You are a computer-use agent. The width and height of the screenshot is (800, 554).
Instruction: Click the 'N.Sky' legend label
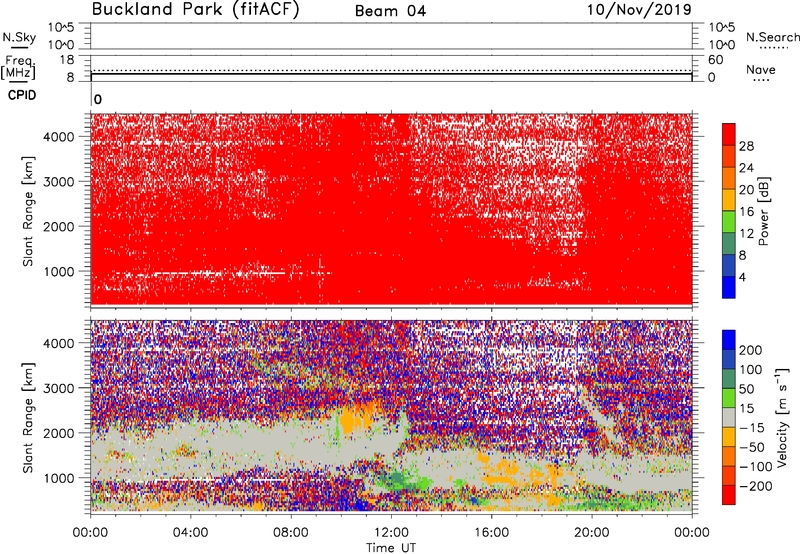tap(19, 37)
